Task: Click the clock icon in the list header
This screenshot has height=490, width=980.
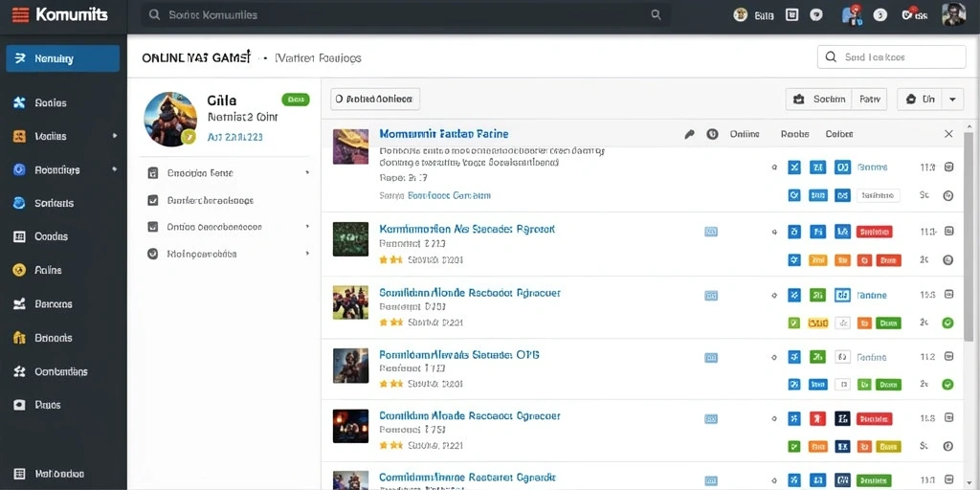Action: [712, 134]
